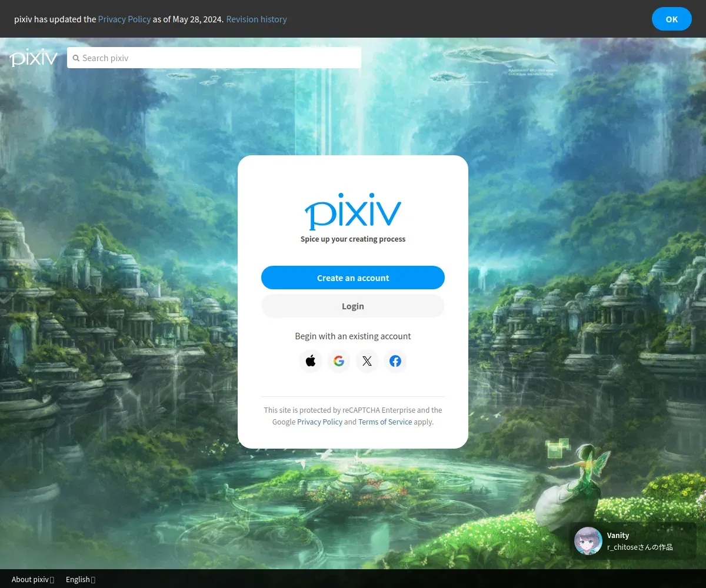Sign in with the Google icon
The width and height of the screenshot is (706, 588).
339,361
